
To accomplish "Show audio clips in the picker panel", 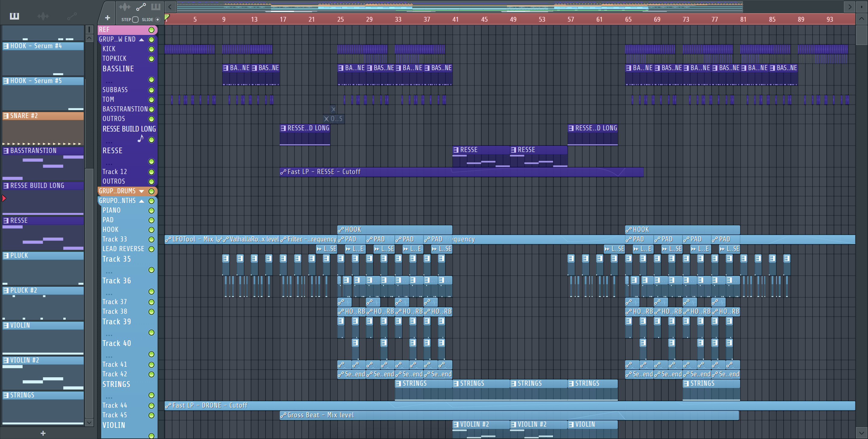I will [43, 16].
